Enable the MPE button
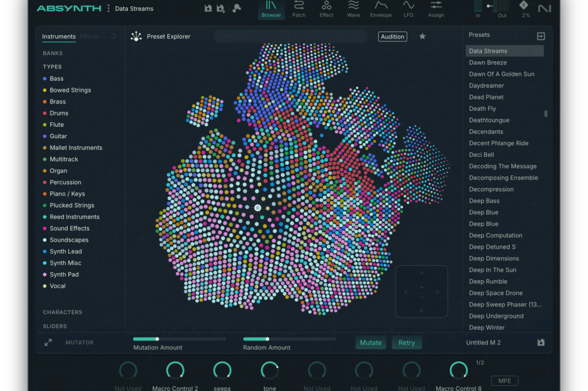Viewport: 588px width, 391px height. click(x=505, y=381)
